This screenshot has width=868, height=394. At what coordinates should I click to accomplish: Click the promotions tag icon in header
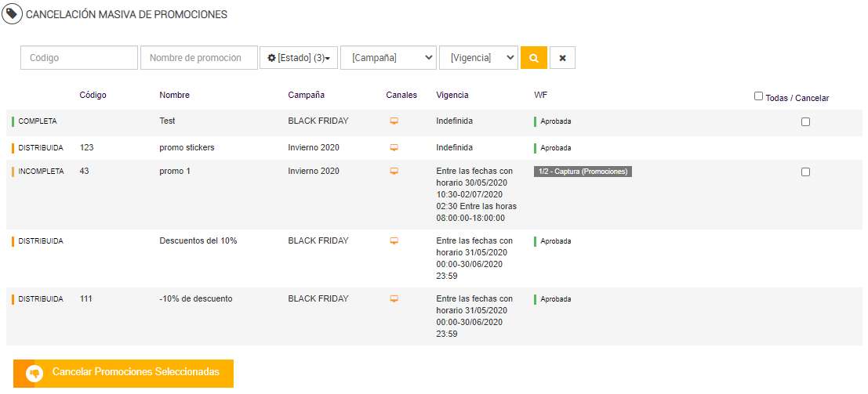pos(13,14)
